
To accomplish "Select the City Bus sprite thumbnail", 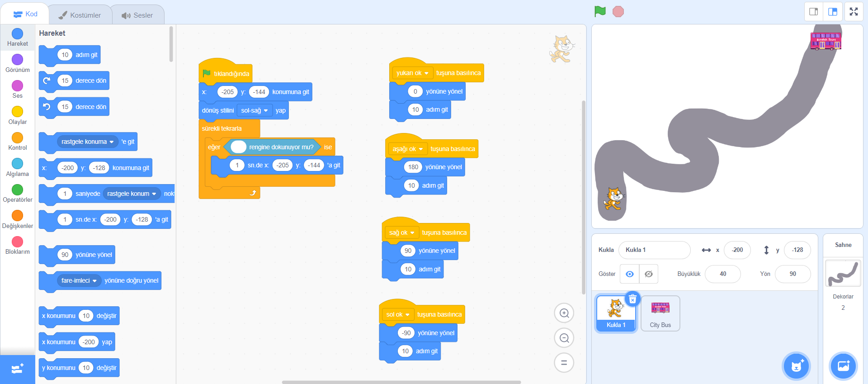I will coord(660,313).
